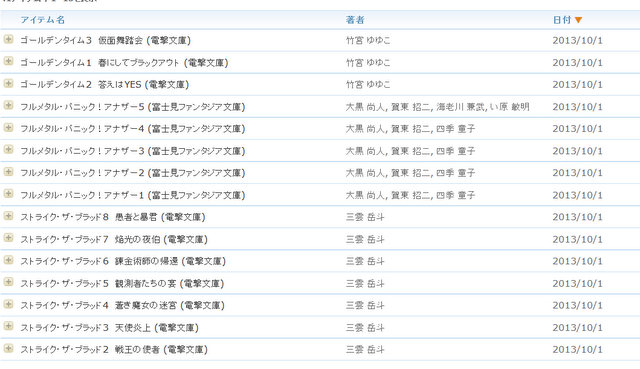Select title フルメタル・パニック!アナザー5

coord(82,107)
